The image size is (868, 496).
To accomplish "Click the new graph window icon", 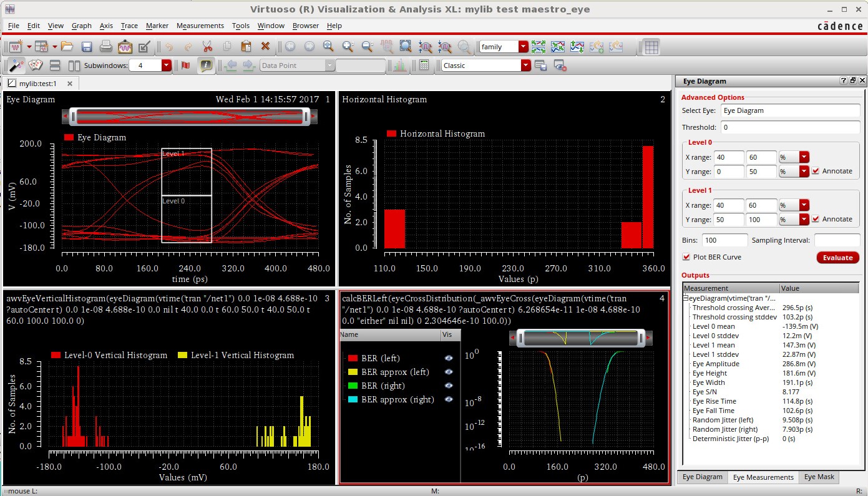I will click(x=16, y=47).
